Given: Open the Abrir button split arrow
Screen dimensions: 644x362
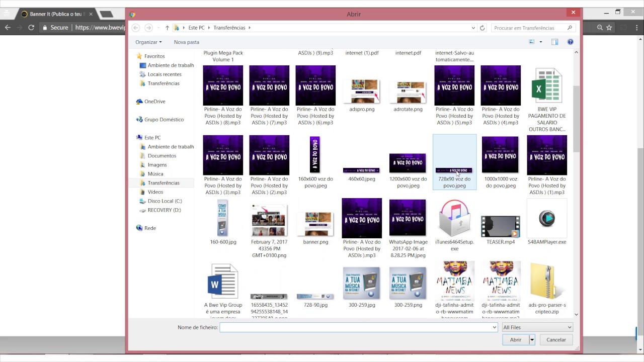Looking at the screenshot, I should pyautogui.click(x=532, y=340).
